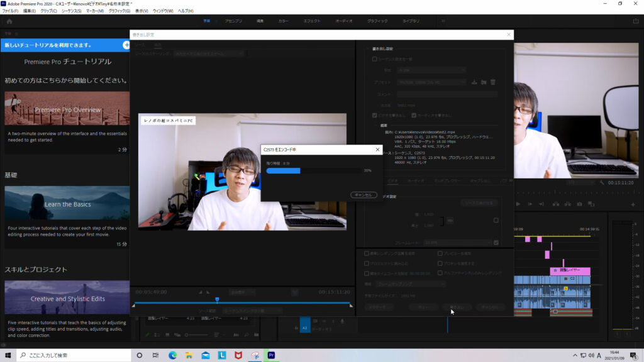Screen dimensions: 644x362
Task: Show the workspace overflow chevrons
Action: click(x=443, y=21)
